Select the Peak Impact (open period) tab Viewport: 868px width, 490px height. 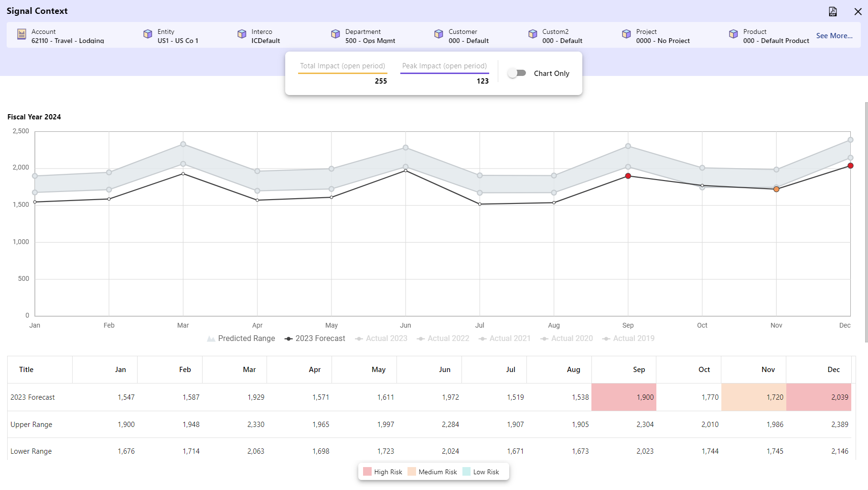[445, 66]
